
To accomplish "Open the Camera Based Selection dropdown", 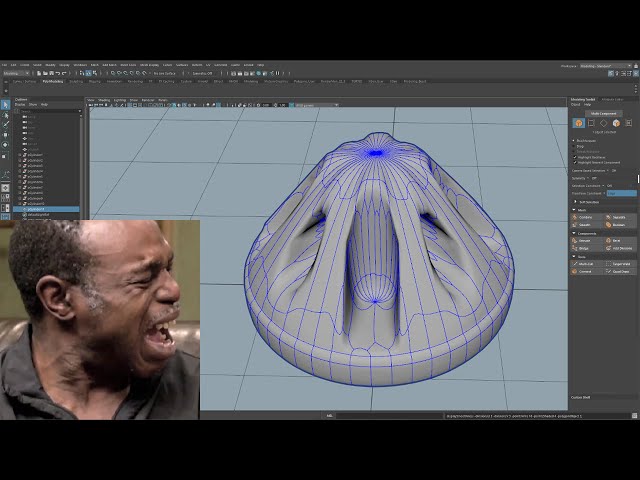I will (608, 171).
